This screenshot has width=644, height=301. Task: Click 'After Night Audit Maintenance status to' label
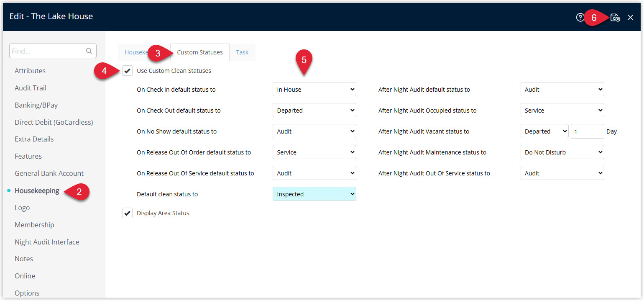coord(432,152)
